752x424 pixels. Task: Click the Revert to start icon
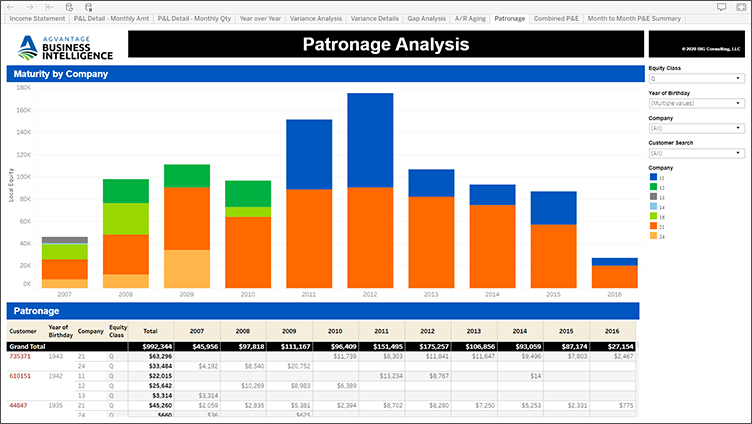point(50,6)
